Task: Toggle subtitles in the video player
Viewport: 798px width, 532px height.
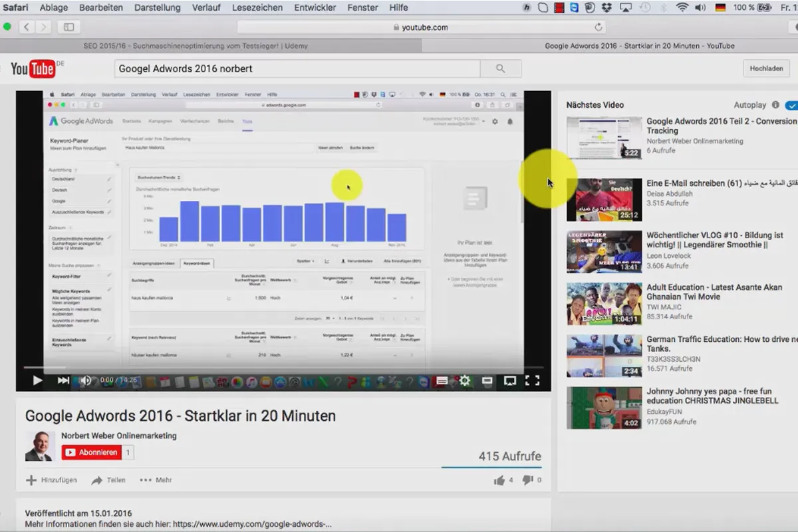Action: point(442,380)
